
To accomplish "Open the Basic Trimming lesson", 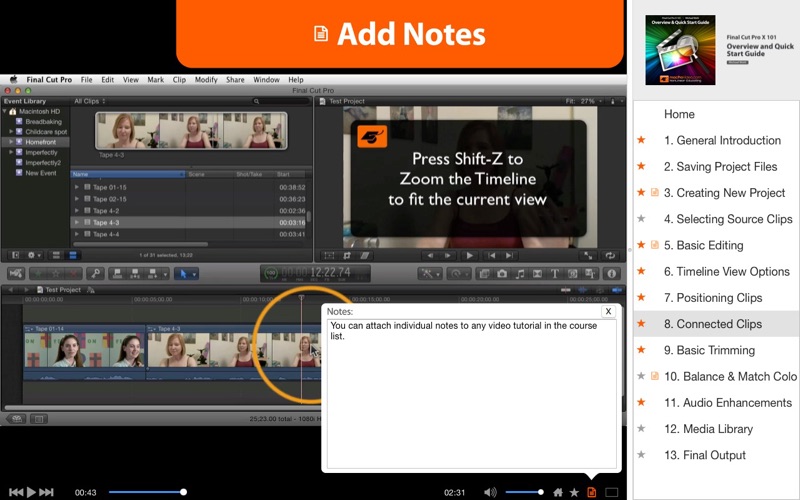I will (718, 350).
